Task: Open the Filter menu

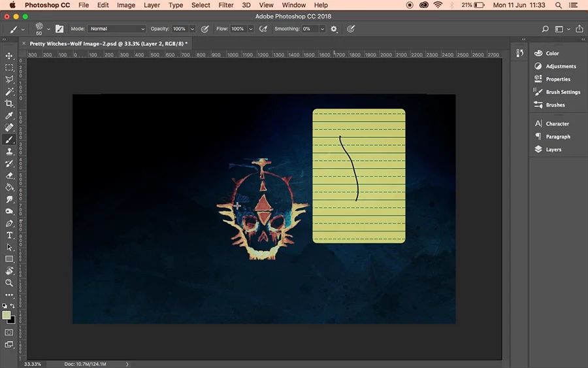Action: coord(226,5)
